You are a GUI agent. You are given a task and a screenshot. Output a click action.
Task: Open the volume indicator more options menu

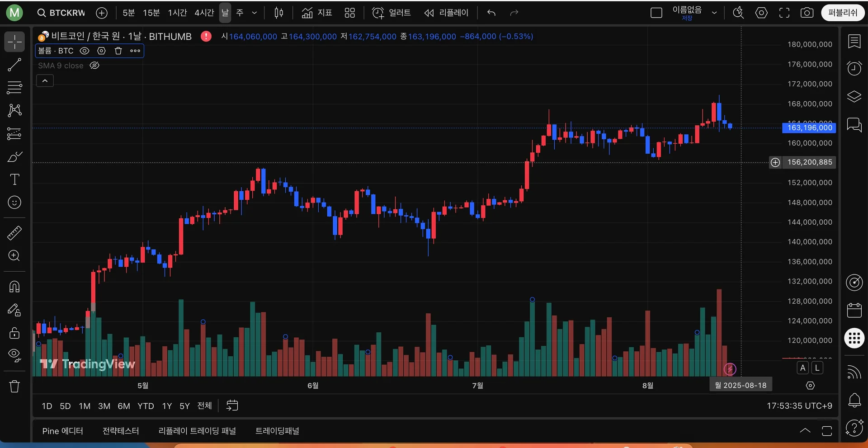click(x=135, y=51)
